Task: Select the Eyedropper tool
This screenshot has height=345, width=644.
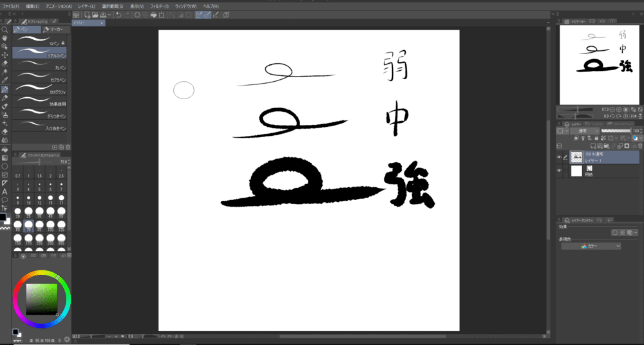Action: coord(5,80)
